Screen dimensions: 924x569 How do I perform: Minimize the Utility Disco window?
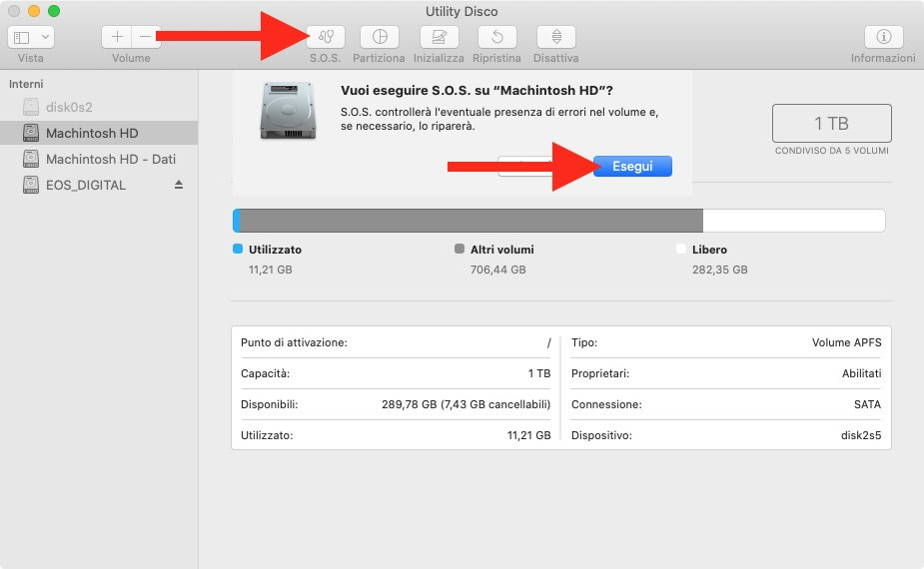[34, 11]
